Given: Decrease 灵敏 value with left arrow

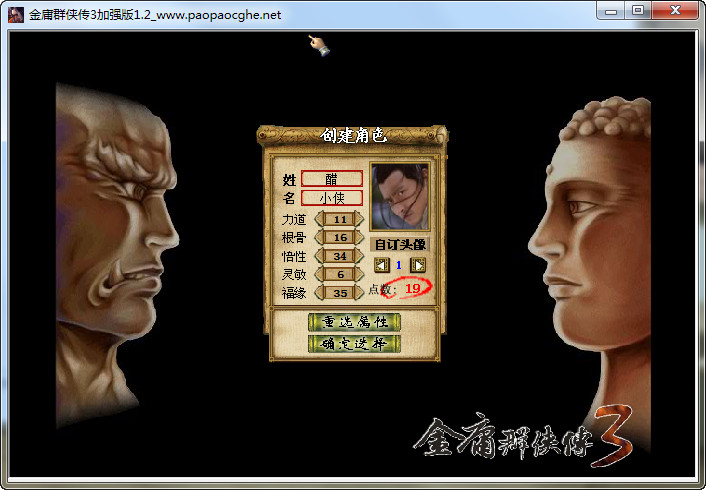Looking at the screenshot, I should tap(319, 274).
